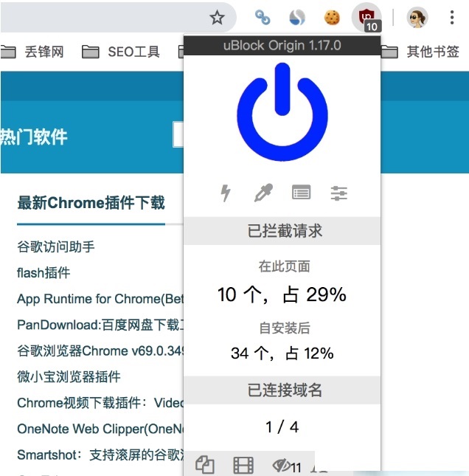Open App Runtime for Chrome link
This screenshot has width=469, height=476.
[100, 299]
